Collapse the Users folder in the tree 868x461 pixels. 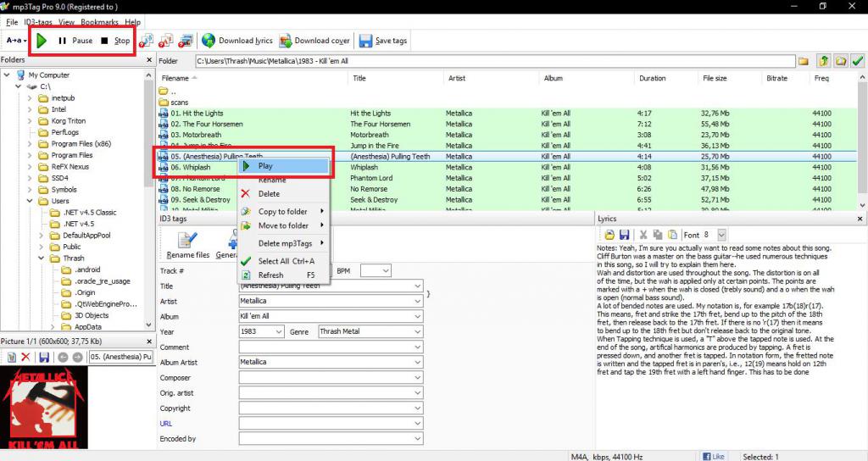30,201
